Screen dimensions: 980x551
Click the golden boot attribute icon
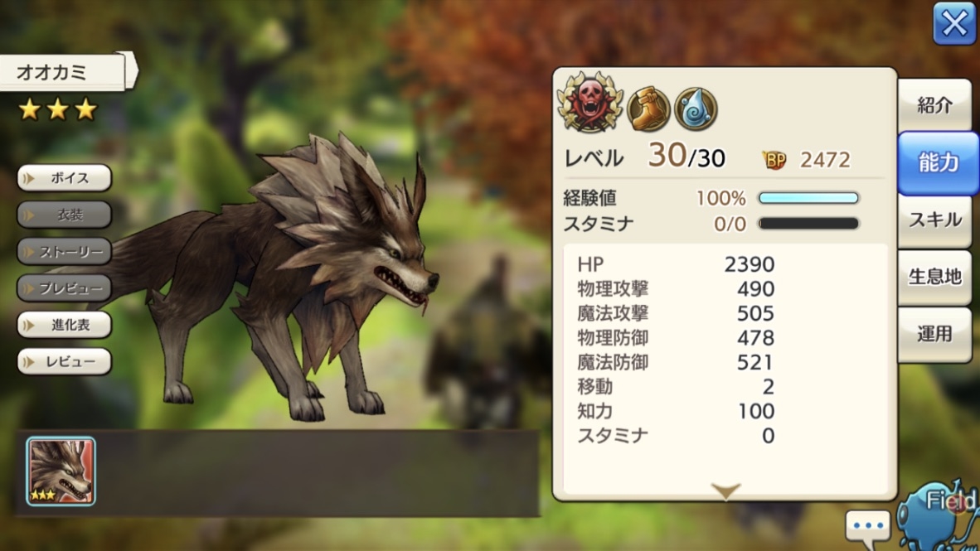pyautogui.click(x=648, y=109)
